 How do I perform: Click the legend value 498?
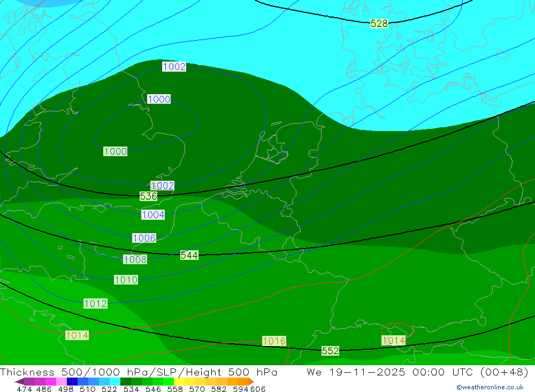[65, 389]
